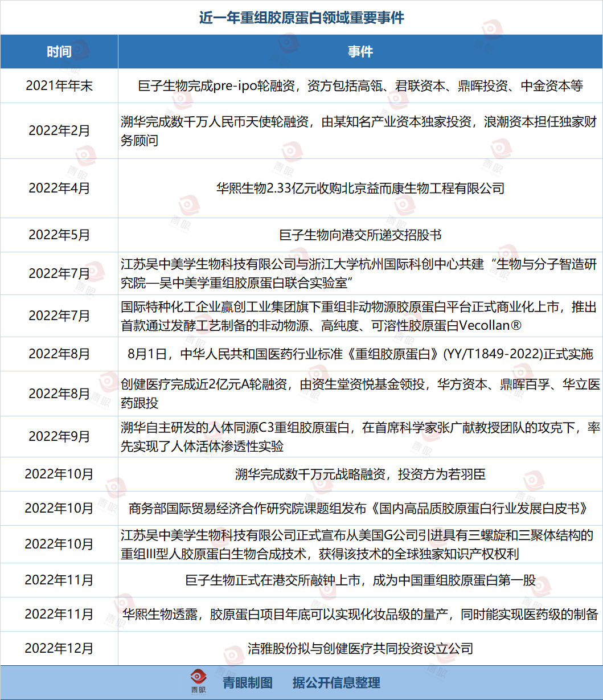
Task: Click the date cell 2022年5月
Action: (59, 235)
